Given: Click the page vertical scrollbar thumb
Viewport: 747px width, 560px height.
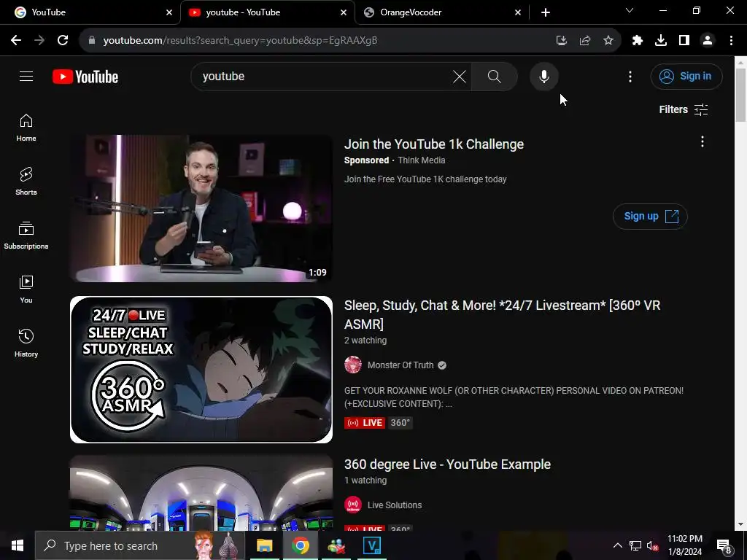Looking at the screenshot, I should pos(740,94).
